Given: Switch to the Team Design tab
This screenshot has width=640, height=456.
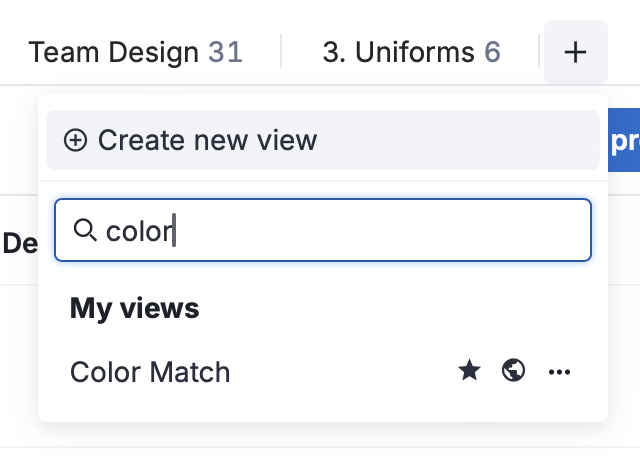Looking at the screenshot, I should click(x=135, y=52).
